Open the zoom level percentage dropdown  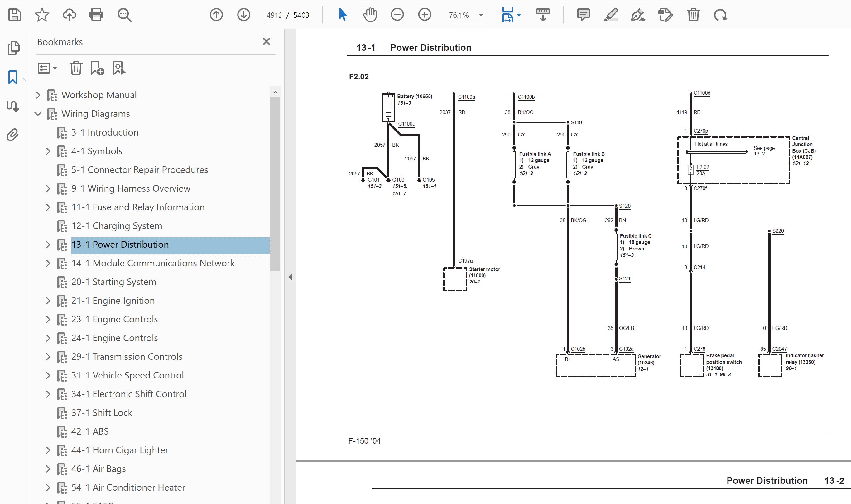pos(481,15)
